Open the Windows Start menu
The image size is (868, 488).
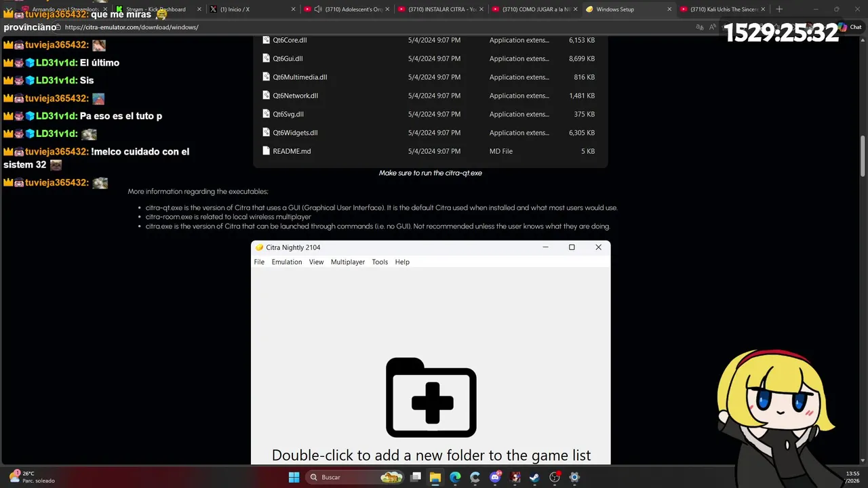(x=294, y=477)
